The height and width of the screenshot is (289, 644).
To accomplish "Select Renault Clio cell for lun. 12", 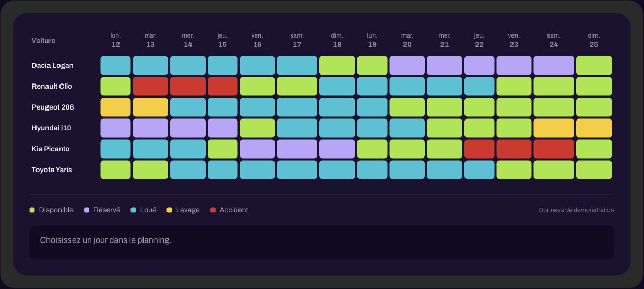I will [115, 87].
